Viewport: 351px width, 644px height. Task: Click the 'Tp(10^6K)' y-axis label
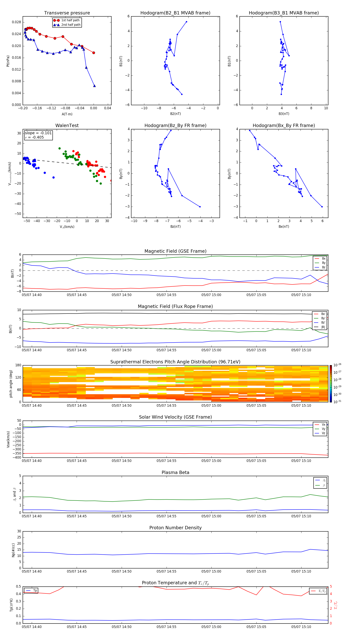coord(11,605)
